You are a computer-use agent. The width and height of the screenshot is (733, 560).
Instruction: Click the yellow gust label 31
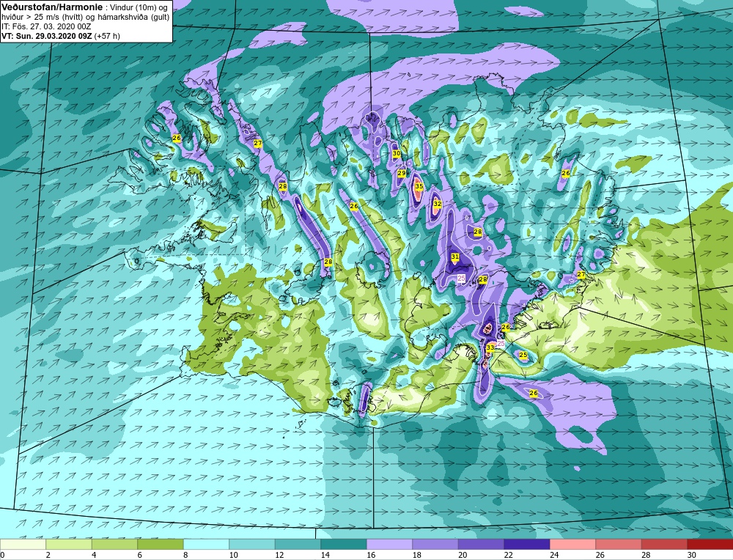click(455, 257)
